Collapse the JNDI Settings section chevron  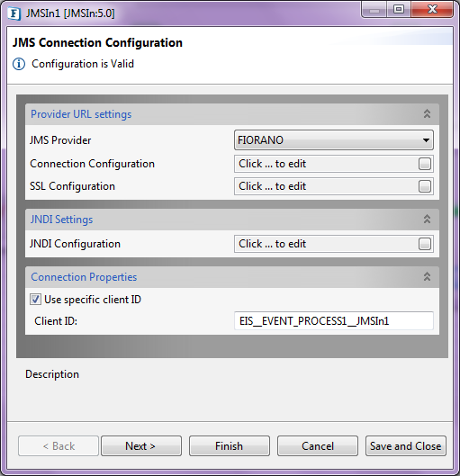427,219
